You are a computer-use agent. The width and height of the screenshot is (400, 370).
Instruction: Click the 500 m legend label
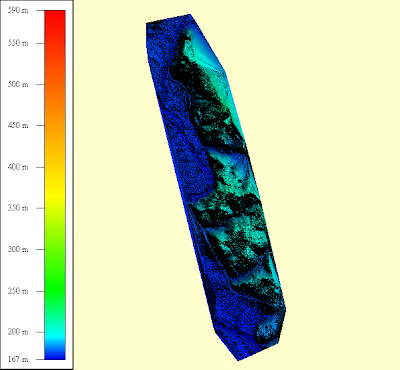[18, 84]
